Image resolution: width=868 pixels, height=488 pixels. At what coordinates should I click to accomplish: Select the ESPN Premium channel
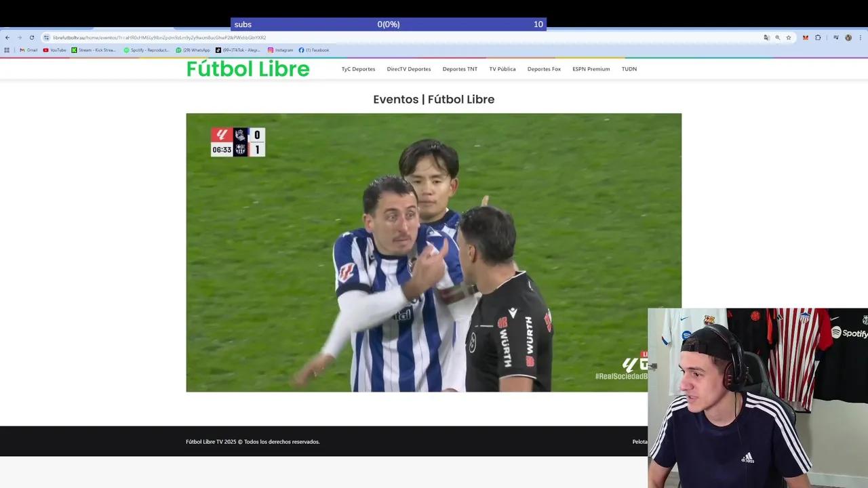point(591,69)
